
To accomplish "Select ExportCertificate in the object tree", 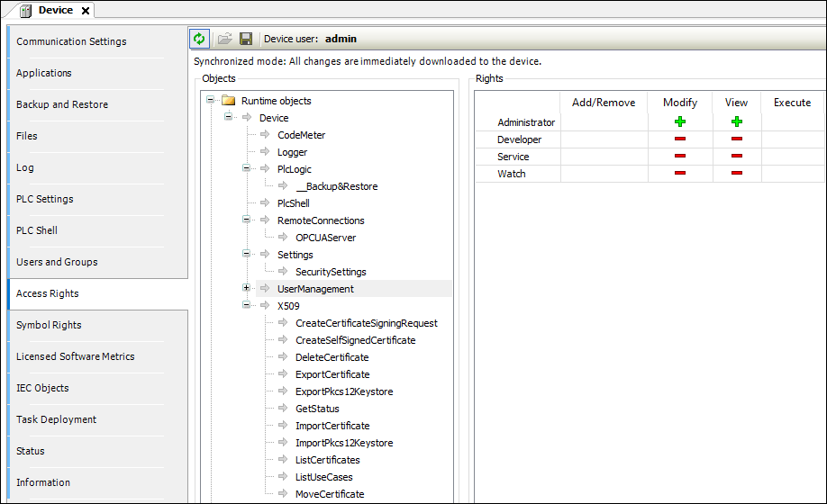I will pyautogui.click(x=332, y=374).
